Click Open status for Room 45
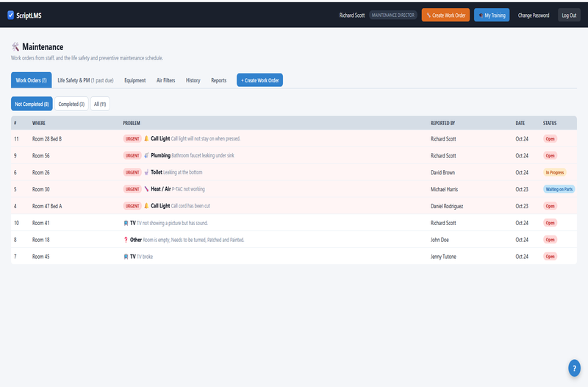 (550, 256)
